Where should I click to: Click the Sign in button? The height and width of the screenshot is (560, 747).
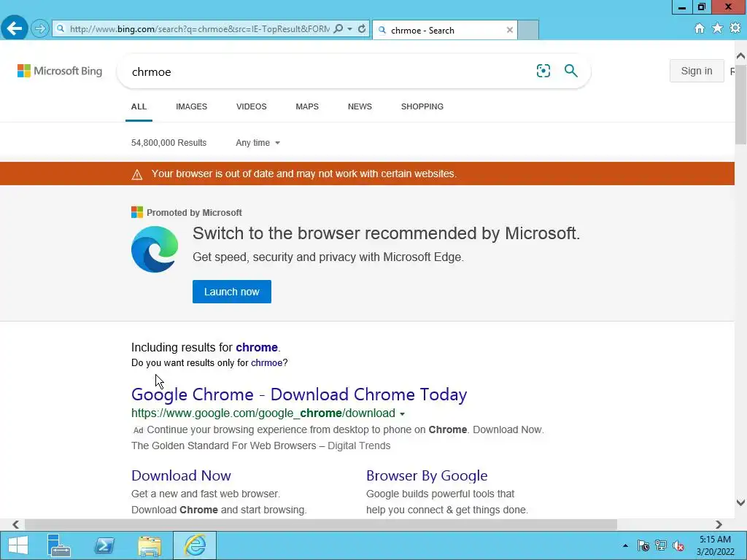[x=697, y=71]
